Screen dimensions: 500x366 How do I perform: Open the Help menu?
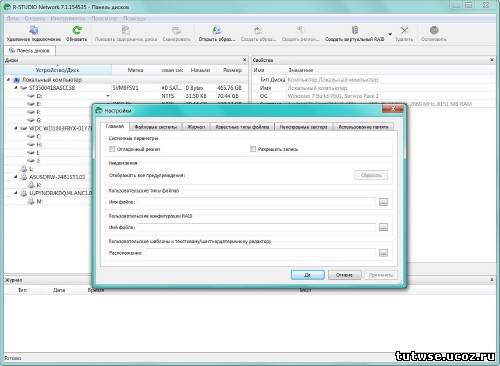(134, 18)
